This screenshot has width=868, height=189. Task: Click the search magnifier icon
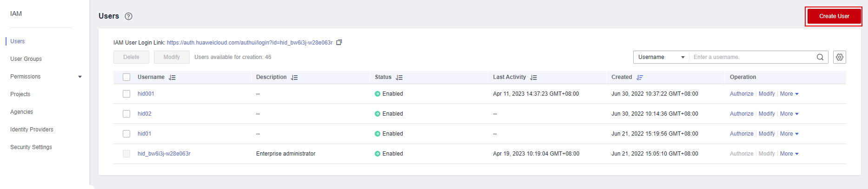pyautogui.click(x=820, y=57)
